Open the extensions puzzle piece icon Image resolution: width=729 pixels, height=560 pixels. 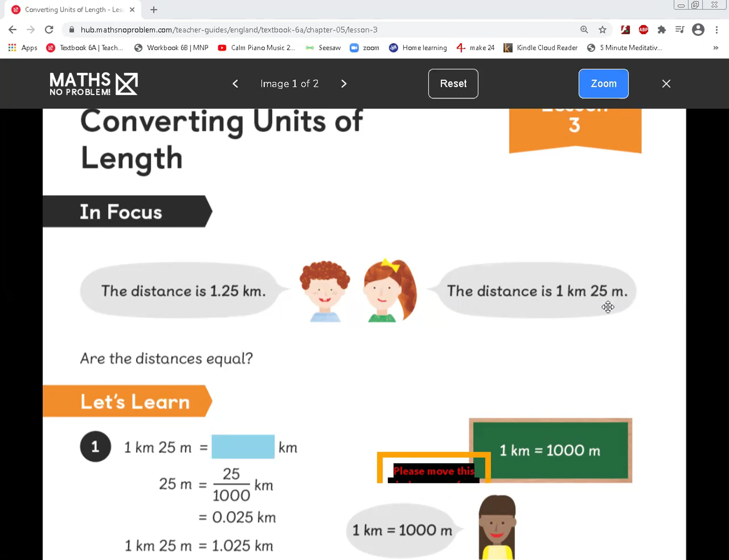click(x=661, y=30)
